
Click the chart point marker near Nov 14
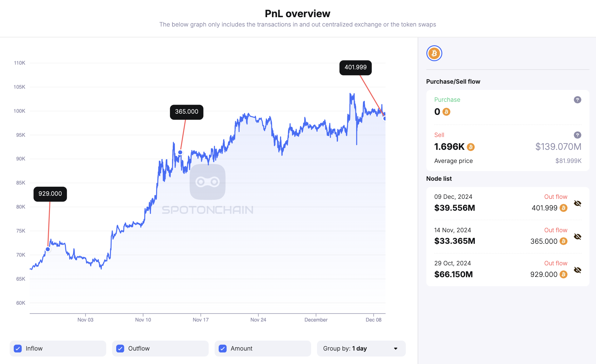[x=180, y=152]
